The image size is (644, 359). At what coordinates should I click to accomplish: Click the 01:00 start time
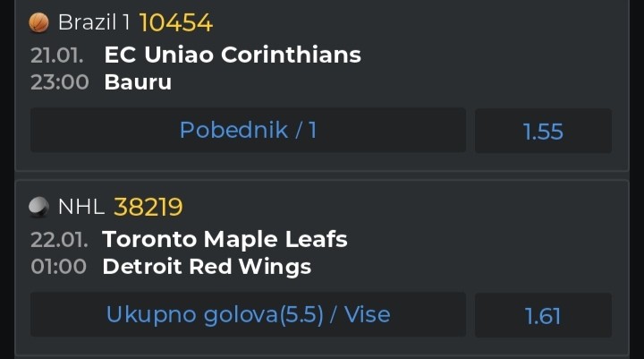point(58,267)
